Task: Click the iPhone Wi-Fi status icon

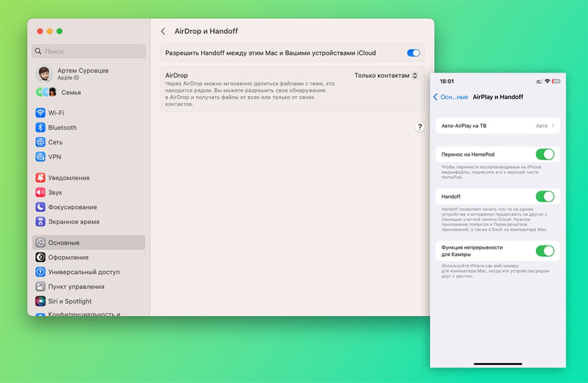Action: click(547, 81)
